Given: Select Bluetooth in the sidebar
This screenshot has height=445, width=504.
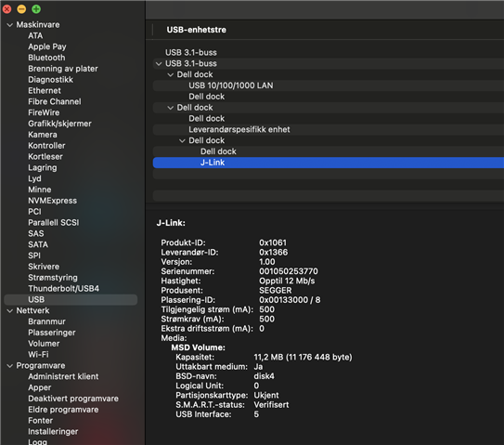Looking at the screenshot, I should [46, 58].
